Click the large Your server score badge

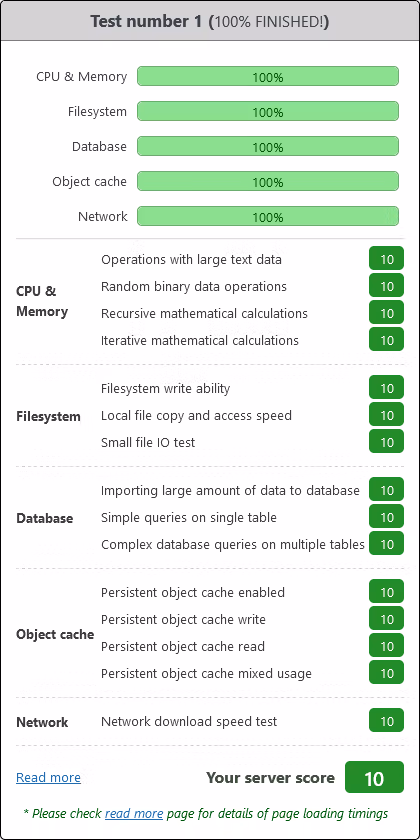pyautogui.click(x=374, y=777)
